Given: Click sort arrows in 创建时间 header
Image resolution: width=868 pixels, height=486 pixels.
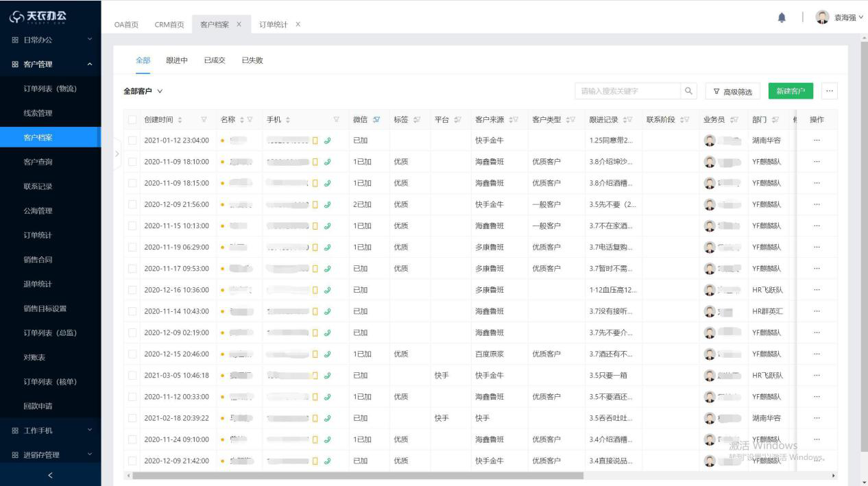Looking at the screenshot, I should pyautogui.click(x=180, y=120).
